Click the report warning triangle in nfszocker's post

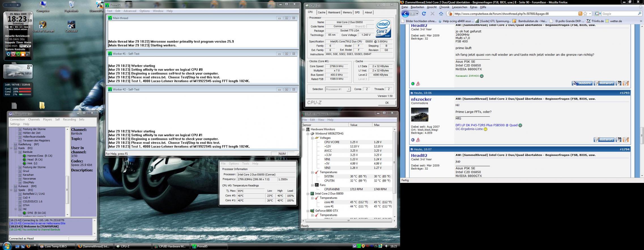point(418,140)
